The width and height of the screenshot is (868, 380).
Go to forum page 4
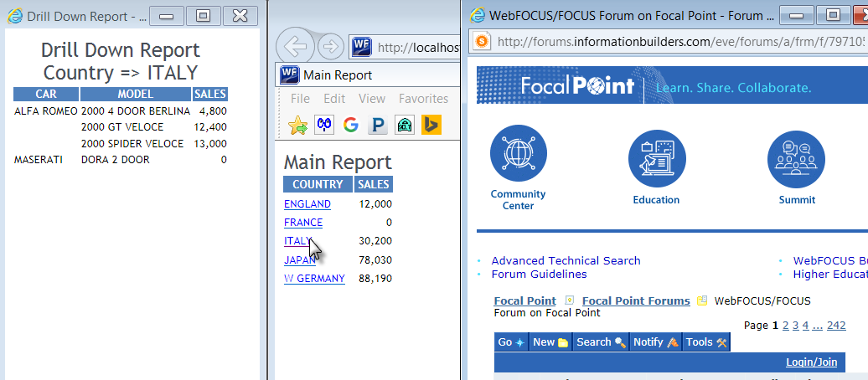(x=805, y=326)
